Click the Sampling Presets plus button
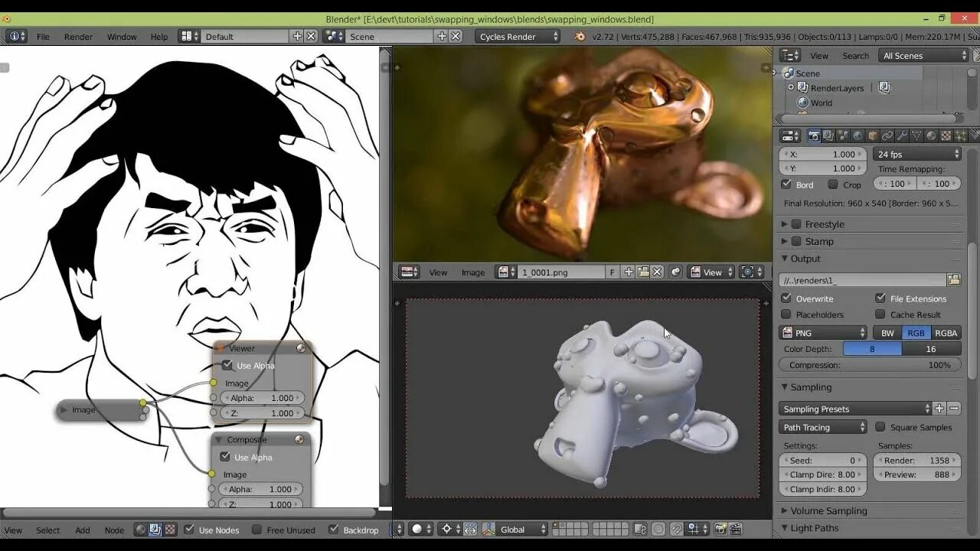The width and height of the screenshot is (980, 551). [939, 408]
